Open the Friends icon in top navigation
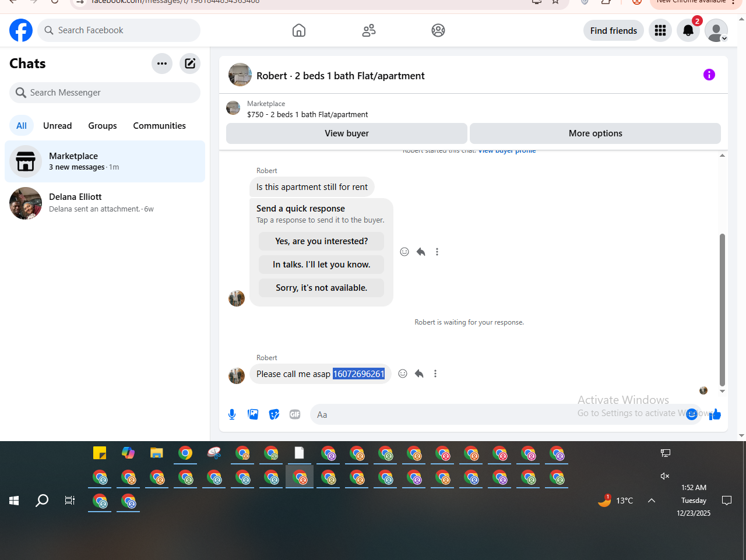The height and width of the screenshot is (560, 746). coord(369,30)
